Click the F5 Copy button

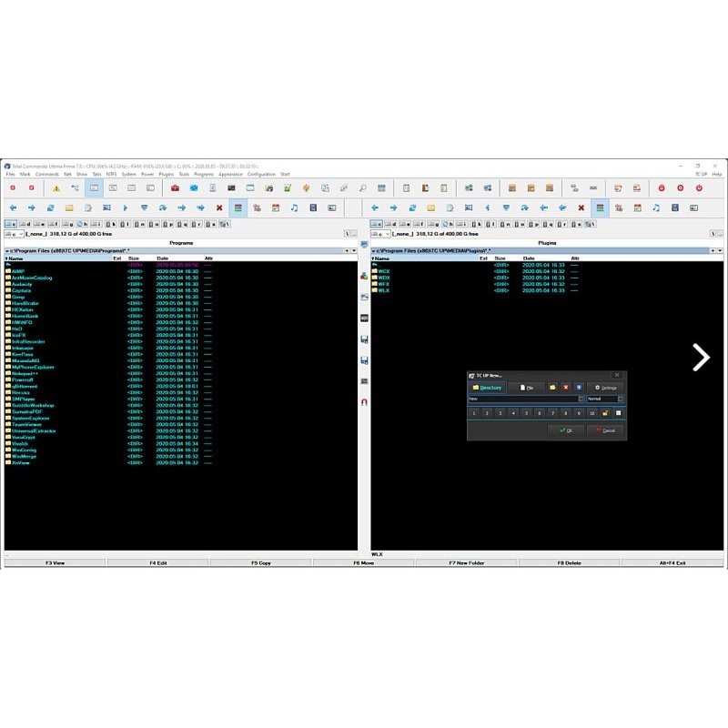261,562
